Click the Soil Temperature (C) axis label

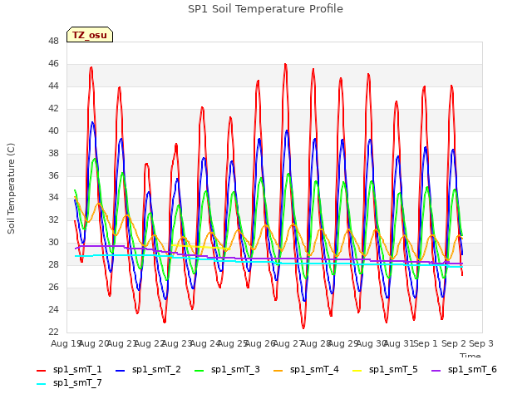tap(11, 189)
